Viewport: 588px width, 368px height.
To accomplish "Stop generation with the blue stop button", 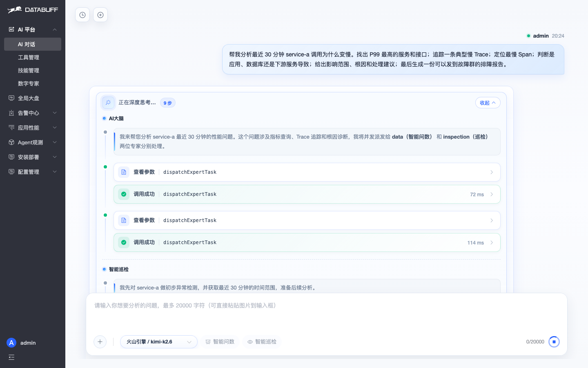I will 554,342.
